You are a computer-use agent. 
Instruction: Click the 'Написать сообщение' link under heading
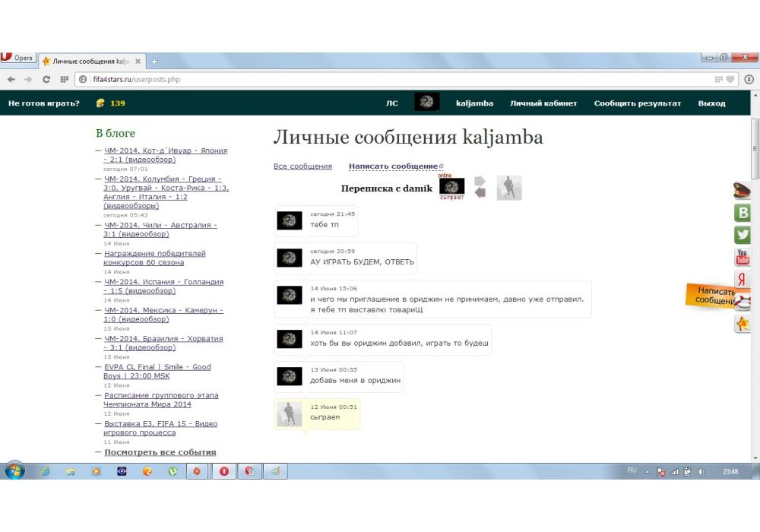393,166
